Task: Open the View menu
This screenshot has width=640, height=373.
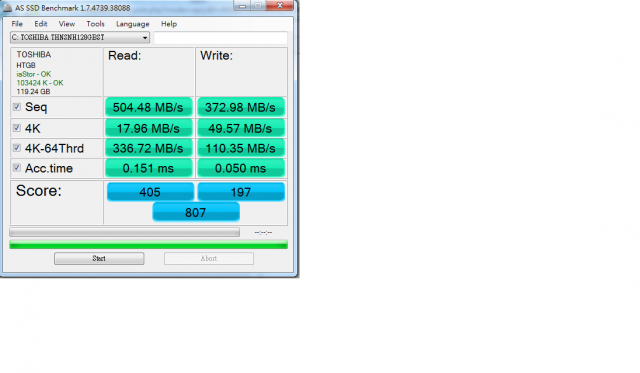Action: pos(67,24)
